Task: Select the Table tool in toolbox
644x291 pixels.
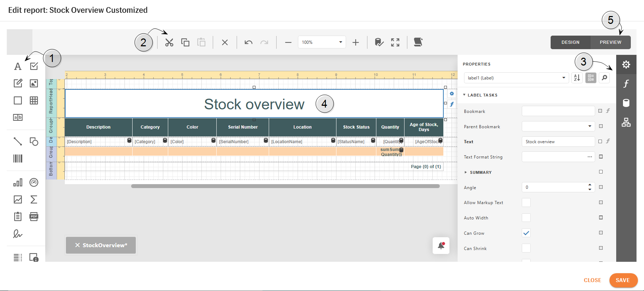Action: pyautogui.click(x=34, y=100)
